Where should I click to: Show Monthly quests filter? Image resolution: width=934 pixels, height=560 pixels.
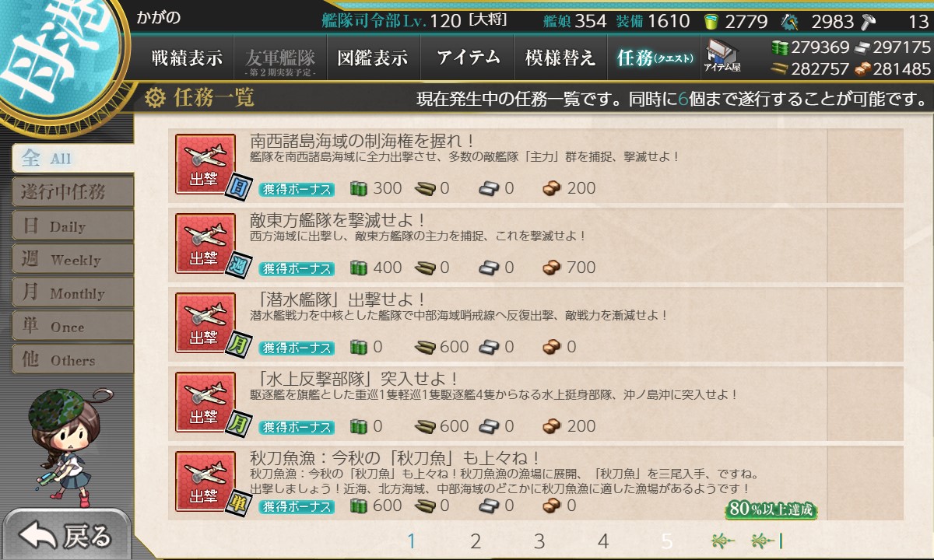pyautogui.click(x=72, y=292)
